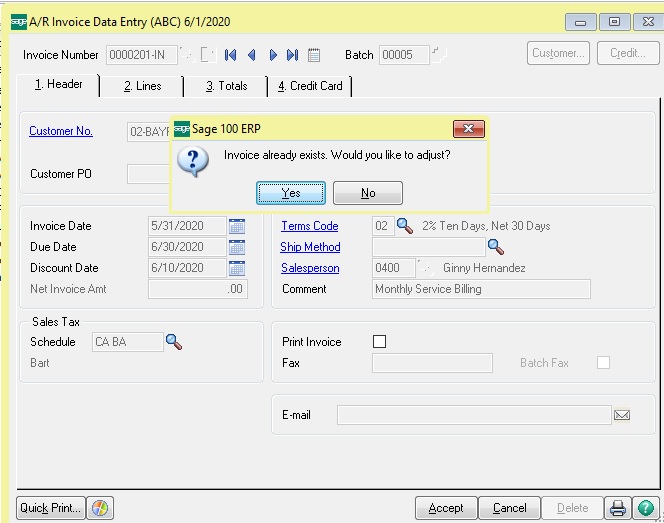Screen dimensions: 664x523
Task: Open the Invoice Date calendar picker
Action: click(x=237, y=226)
